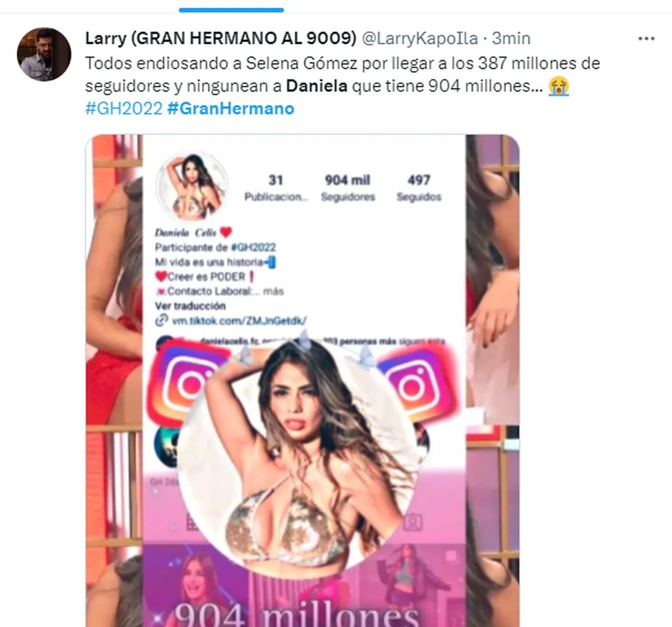Screen dimensions: 672x627
Task: Click the vm.tiktok.com link in the bio
Action: [x=239, y=321]
